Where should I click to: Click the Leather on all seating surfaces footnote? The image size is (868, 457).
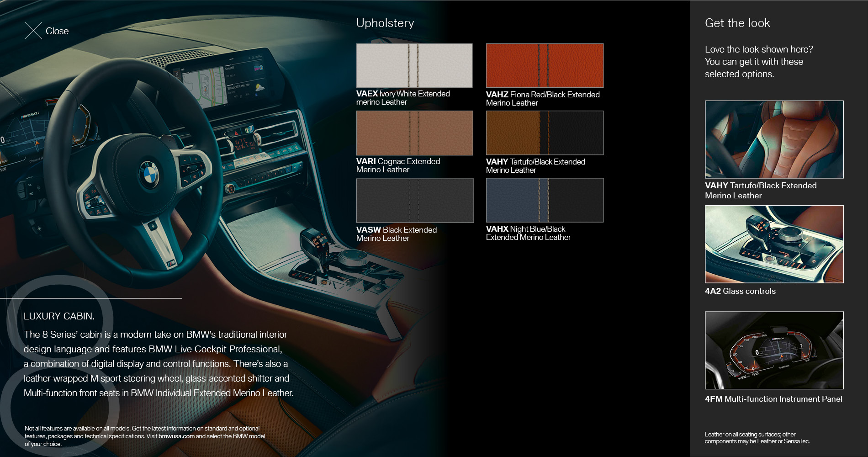click(x=757, y=438)
